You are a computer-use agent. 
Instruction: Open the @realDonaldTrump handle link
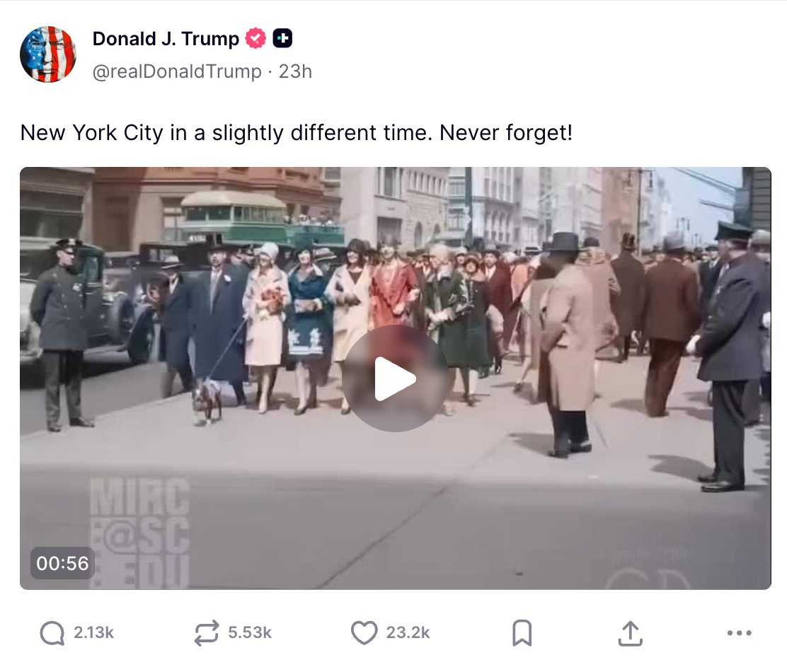[177, 71]
